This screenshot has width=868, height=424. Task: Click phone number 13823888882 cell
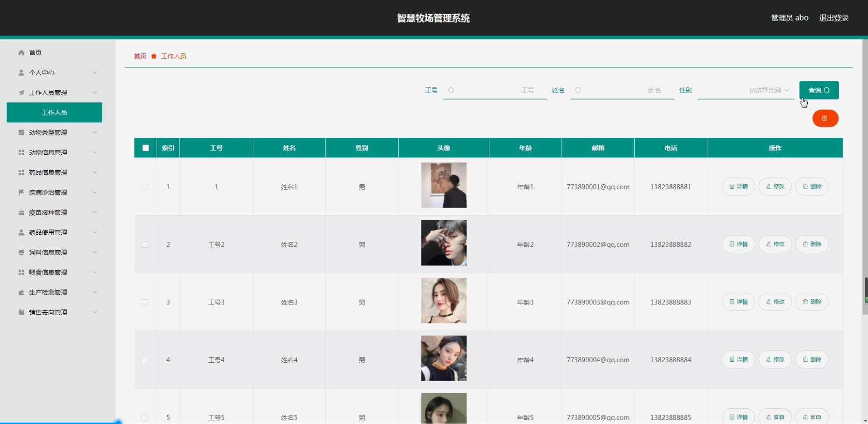coord(670,244)
